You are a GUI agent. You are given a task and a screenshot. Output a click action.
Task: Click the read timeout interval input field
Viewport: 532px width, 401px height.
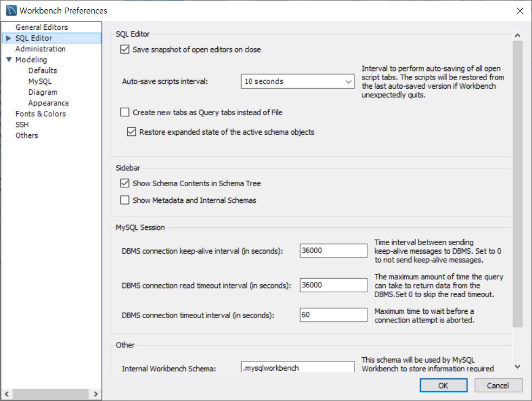[x=334, y=285]
